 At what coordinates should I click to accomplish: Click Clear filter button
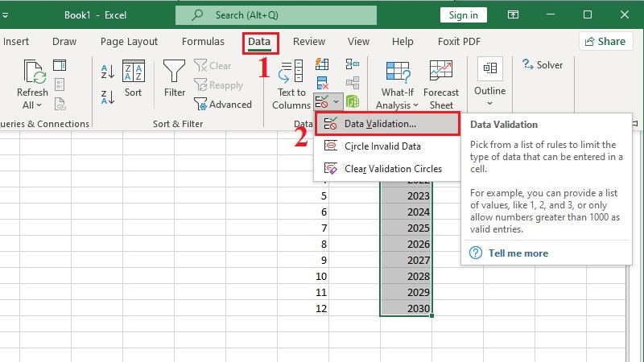pyautogui.click(x=213, y=66)
